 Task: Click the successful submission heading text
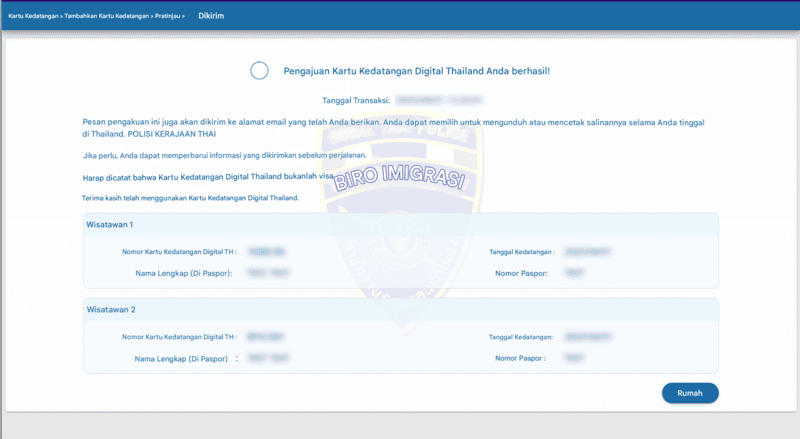tap(417, 71)
